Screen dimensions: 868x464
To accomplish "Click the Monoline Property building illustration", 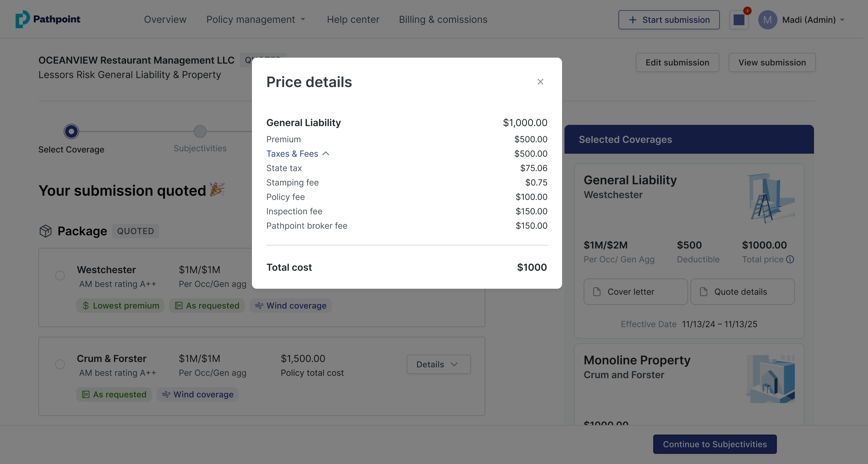I will (770, 379).
